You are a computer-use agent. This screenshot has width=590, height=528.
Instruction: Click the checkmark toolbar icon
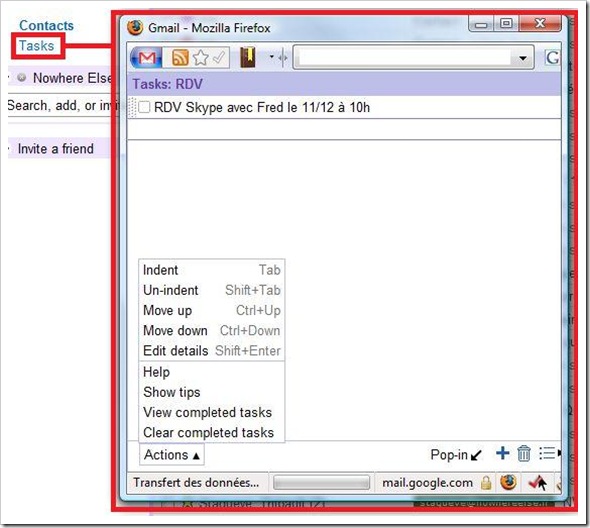click(x=219, y=58)
